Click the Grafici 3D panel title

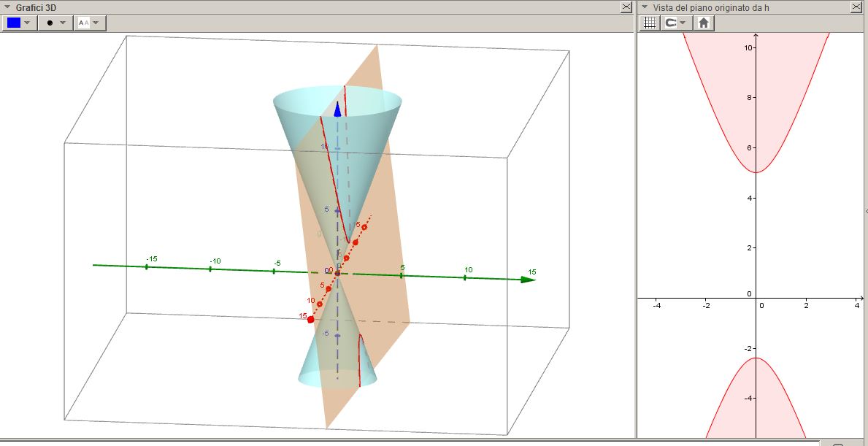(36, 8)
